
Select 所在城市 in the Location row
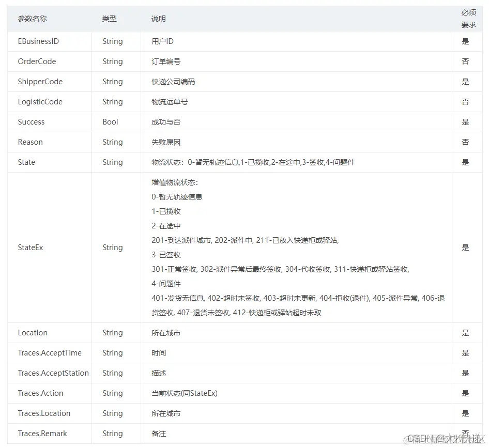click(166, 333)
